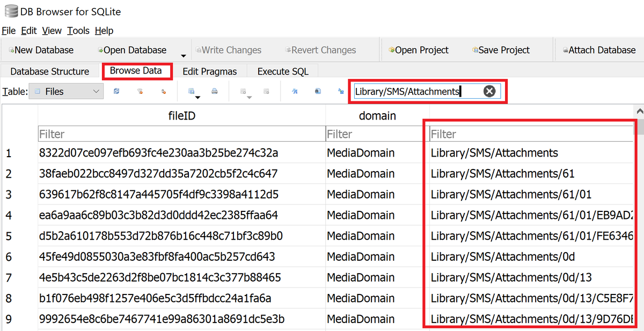Select cell 639617b62f8c8147a445705f4df9c3398a4112d5
The image size is (644, 331).
click(181, 194)
